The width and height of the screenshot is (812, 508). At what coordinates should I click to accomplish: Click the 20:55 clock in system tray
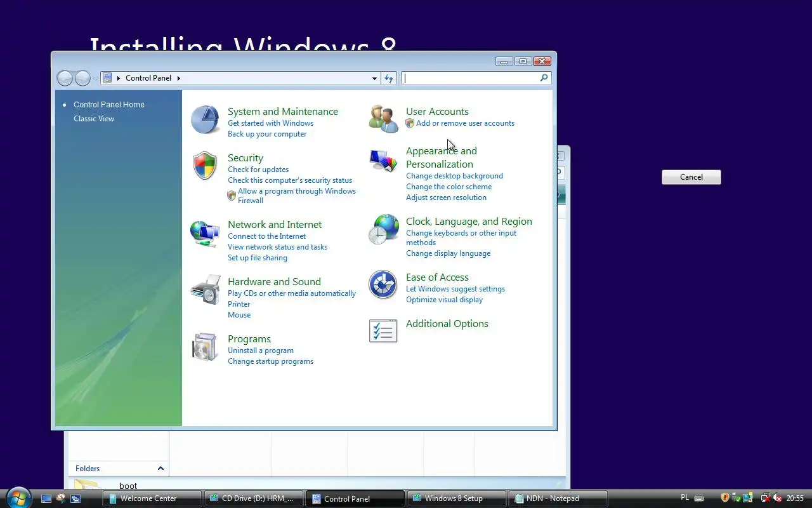point(796,498)
